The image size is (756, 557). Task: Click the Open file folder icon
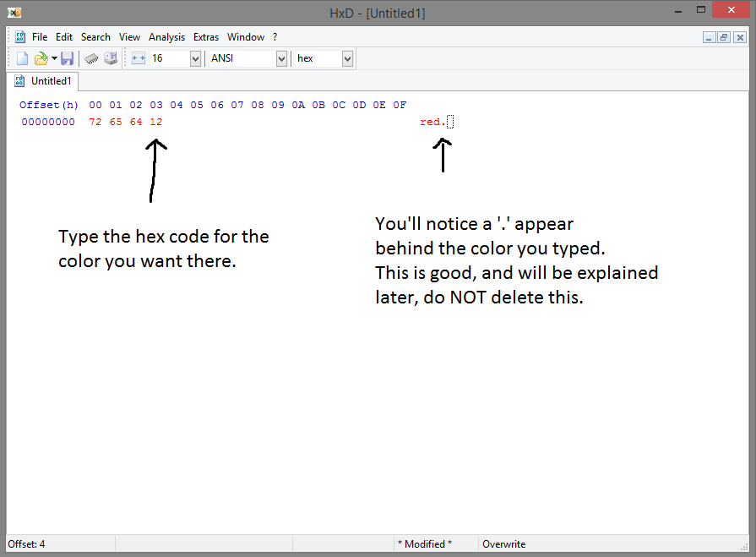40,58
